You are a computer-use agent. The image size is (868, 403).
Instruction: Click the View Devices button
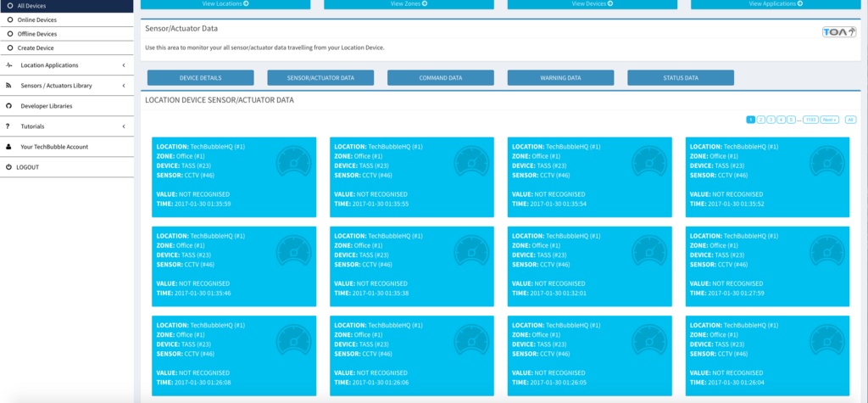(593, 4)
